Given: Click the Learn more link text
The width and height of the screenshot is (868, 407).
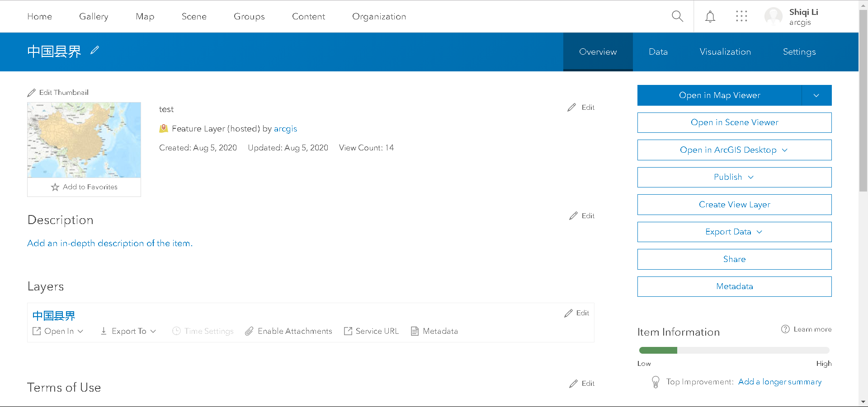Looking at the screenshot, I should click(x=812, y=329).
